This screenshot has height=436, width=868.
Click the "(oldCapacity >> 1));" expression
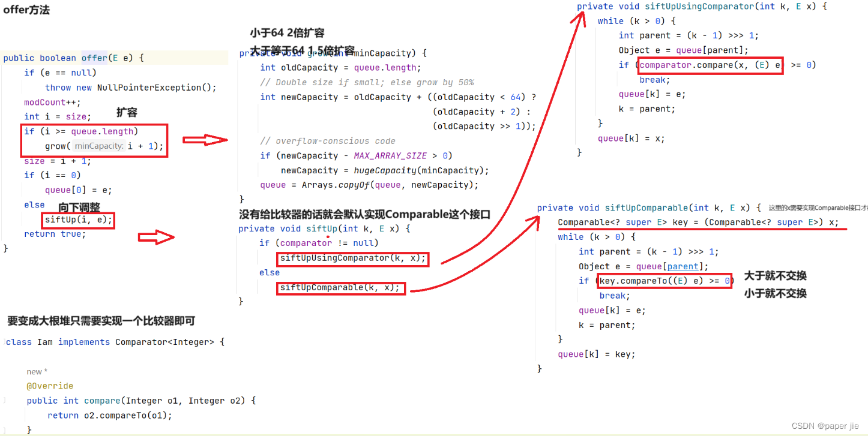484,126
